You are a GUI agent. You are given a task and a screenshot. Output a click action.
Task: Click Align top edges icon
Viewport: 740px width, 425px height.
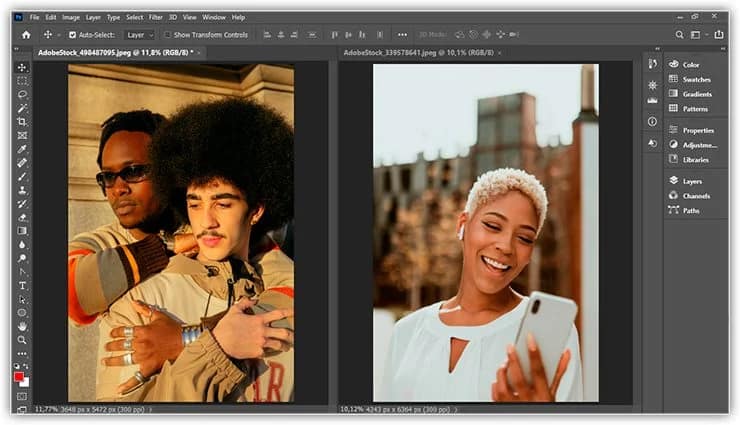[x=335, y=35]
